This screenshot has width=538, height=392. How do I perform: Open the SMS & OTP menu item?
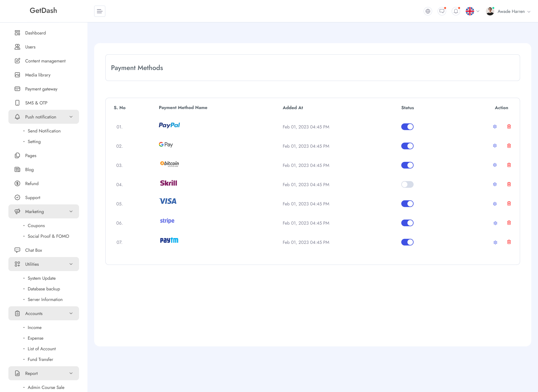click(x=36, y=103)
